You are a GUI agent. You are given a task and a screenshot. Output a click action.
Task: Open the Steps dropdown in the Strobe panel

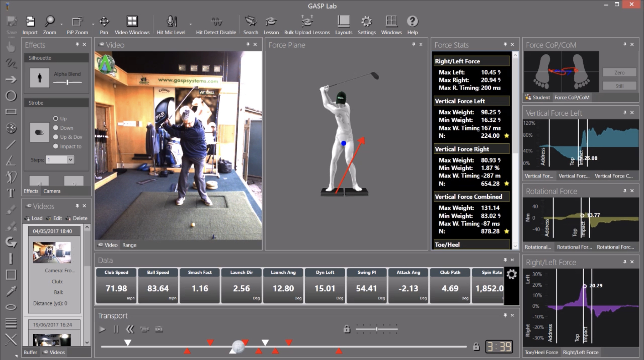coord(71,160)
